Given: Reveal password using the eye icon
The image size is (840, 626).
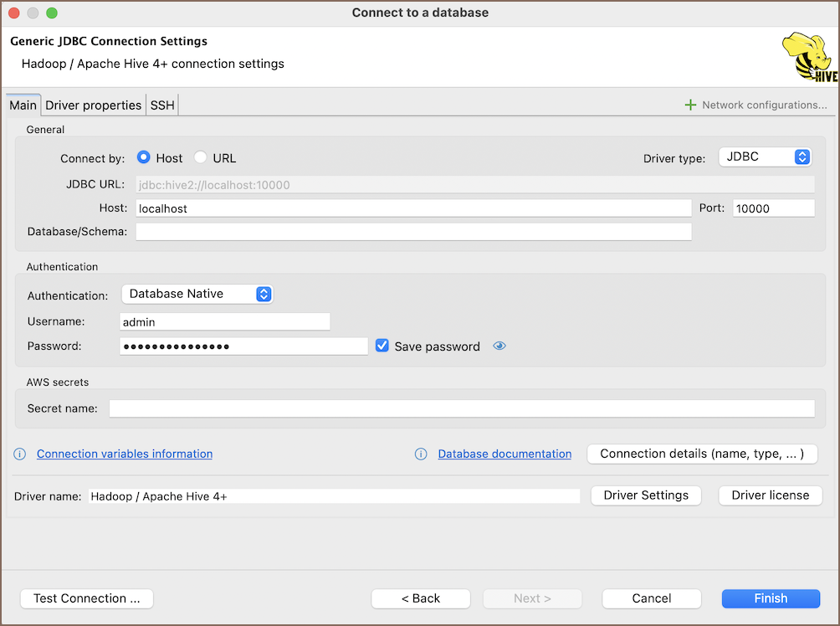Looking at the screenshot, I should tap(499, 346).
